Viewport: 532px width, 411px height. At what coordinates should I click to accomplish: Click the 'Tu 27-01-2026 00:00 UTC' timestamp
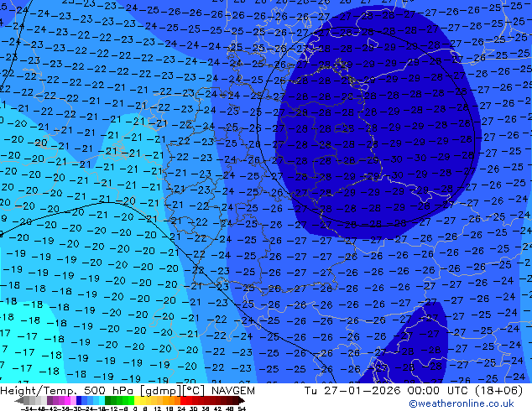[x=387, y=391]
